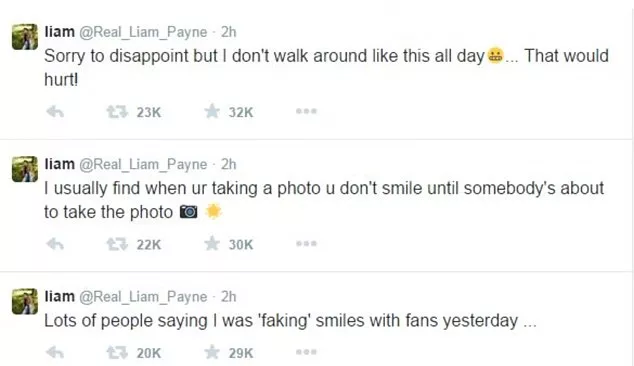Reply to the 'Sorry to disappoint' tweet
Image resolution: width=634 pixels, height=366 pixels.
[55, 111]
